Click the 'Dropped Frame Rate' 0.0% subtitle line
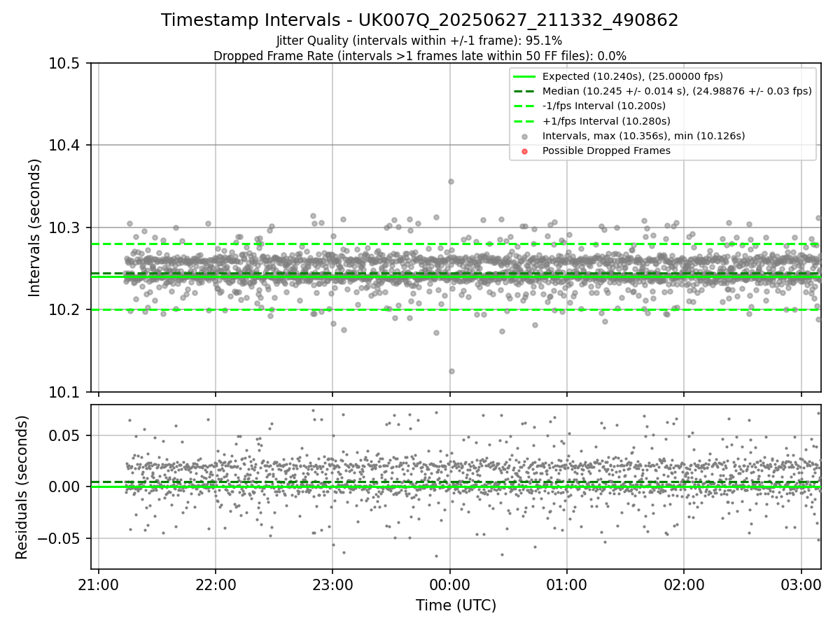Viewport: 840px width, 630px height. (x=420, y=56)
